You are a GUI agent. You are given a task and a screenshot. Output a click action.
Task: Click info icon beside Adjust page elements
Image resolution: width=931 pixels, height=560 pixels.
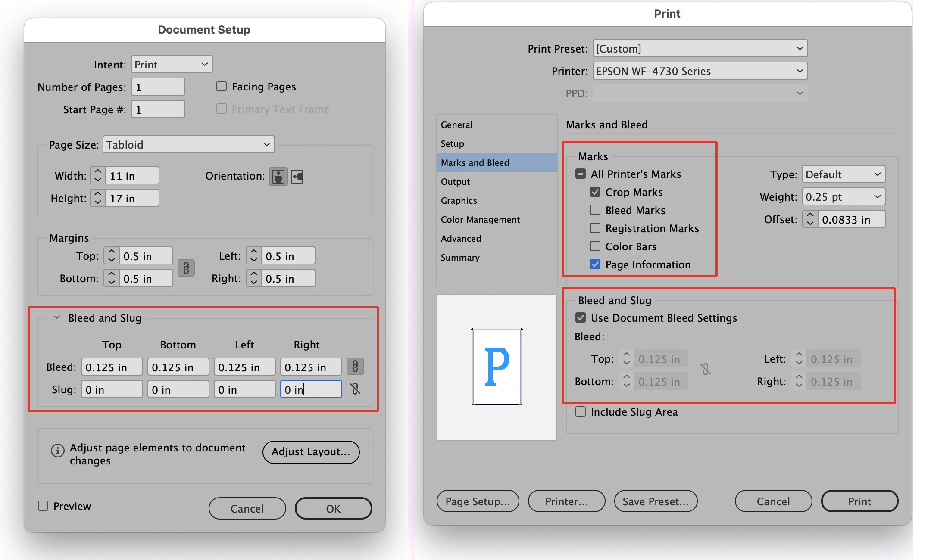(57, 451)
